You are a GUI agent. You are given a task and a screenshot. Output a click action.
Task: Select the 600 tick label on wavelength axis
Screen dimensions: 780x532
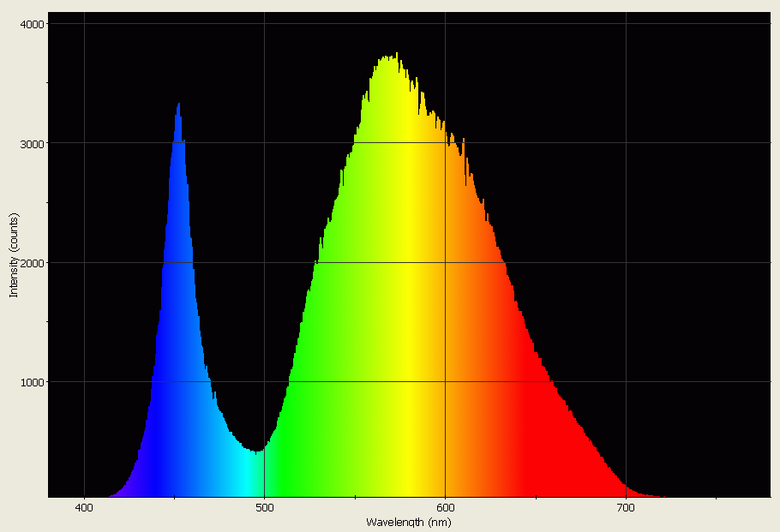(x=446, y=509)
